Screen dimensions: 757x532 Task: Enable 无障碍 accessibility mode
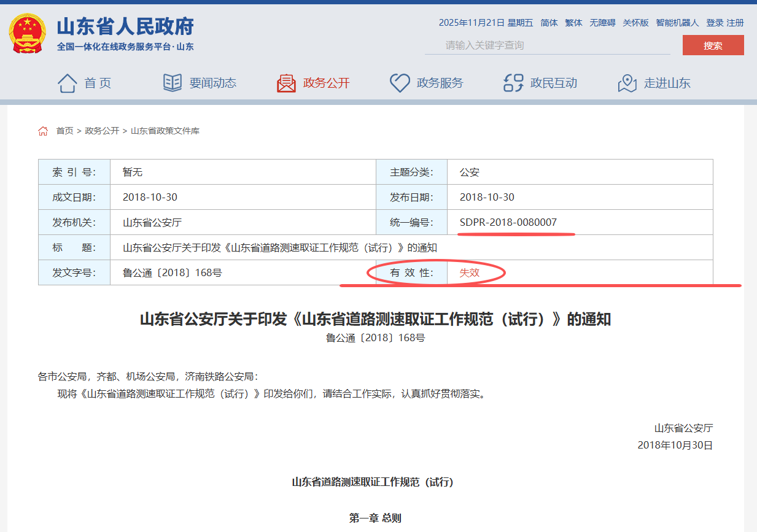tap(602, 23)
